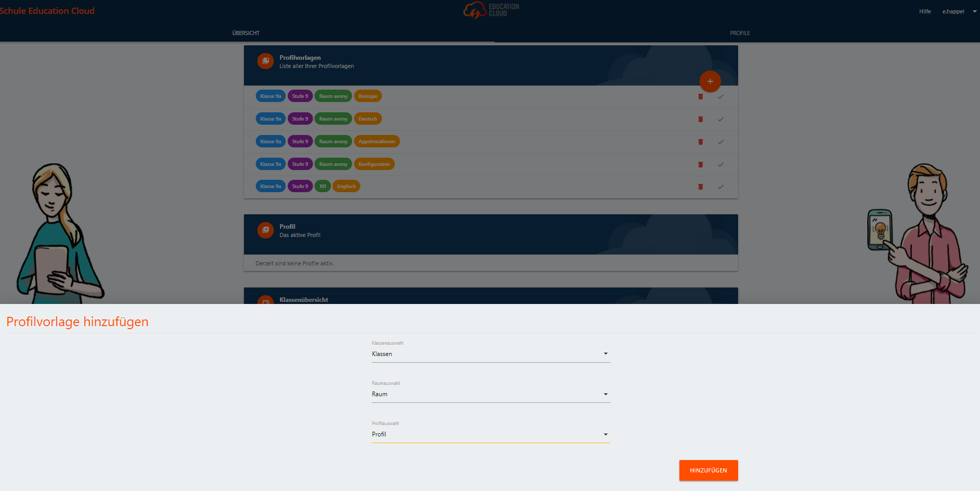980x491 pixels.
Task: Activate the Deutsch template checkmark
Action: (x=721, y=120)
